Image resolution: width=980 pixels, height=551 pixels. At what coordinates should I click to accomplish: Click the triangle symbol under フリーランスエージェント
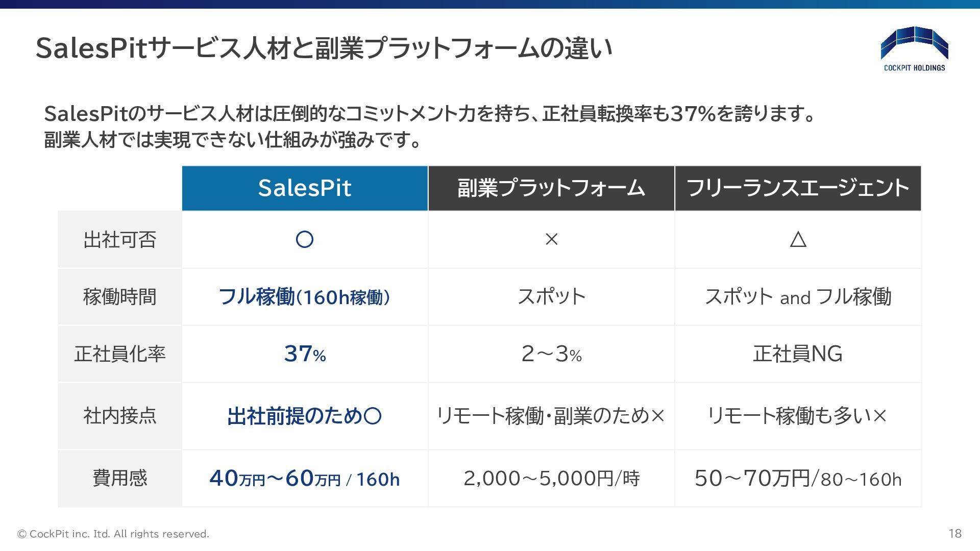[798, 239]
